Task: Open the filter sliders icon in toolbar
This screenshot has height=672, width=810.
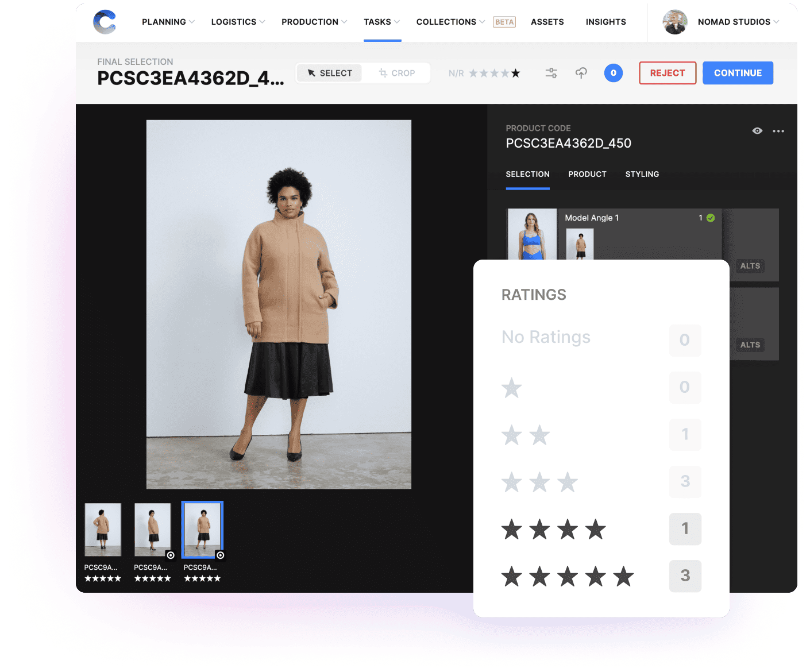Action: pyautogui.click(x=551, y=73)
